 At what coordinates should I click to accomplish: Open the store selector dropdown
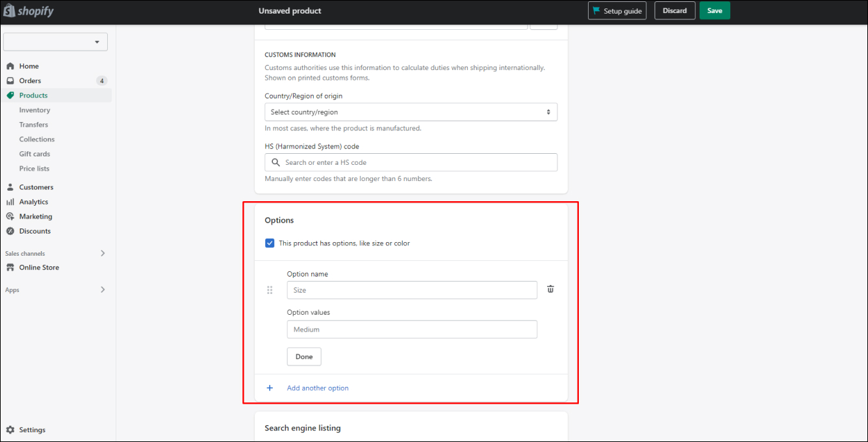55,42
